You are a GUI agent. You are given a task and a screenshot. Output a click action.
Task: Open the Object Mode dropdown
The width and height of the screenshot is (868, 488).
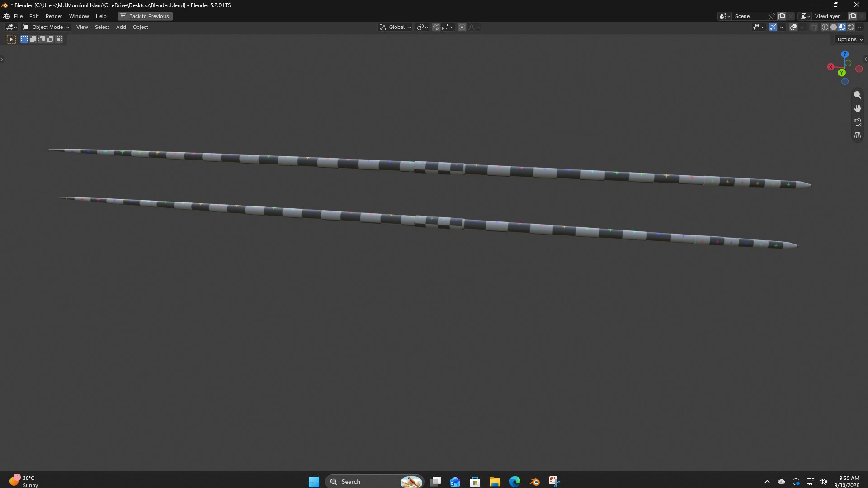(46, 27)
